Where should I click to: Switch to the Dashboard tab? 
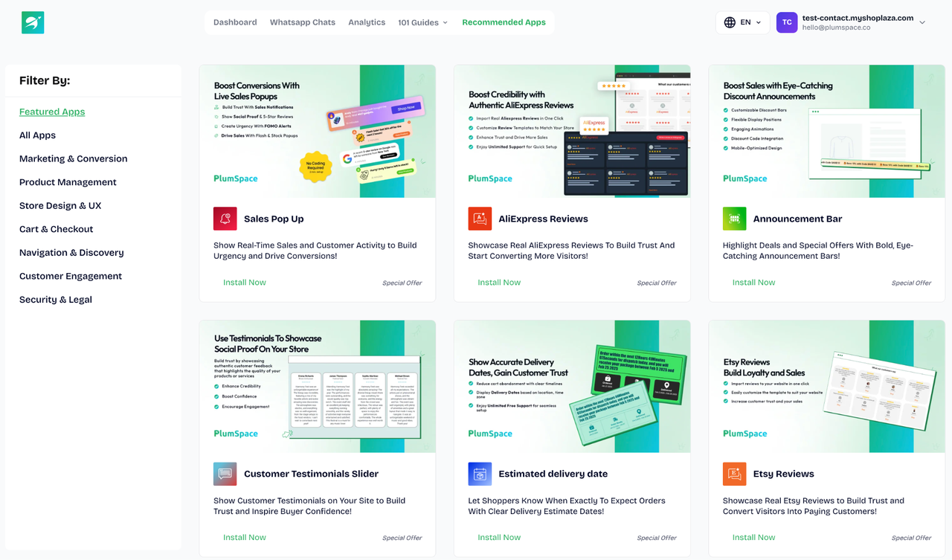[235, 22]
